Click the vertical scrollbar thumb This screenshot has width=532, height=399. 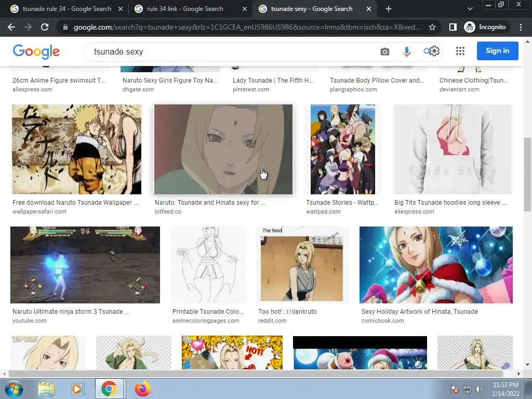(x=527, y=175)
